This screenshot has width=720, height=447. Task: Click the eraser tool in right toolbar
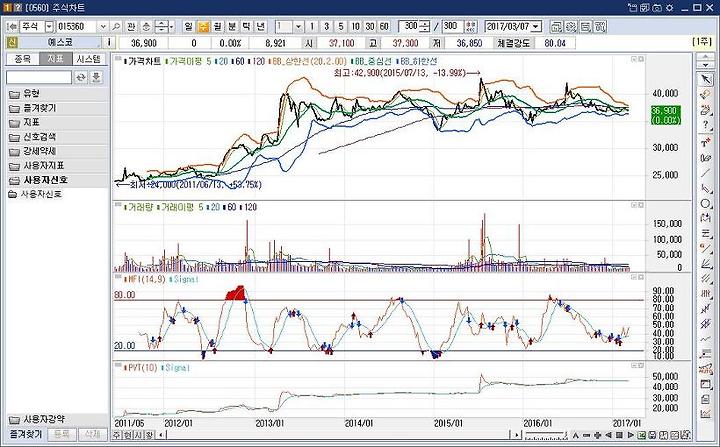706,95
